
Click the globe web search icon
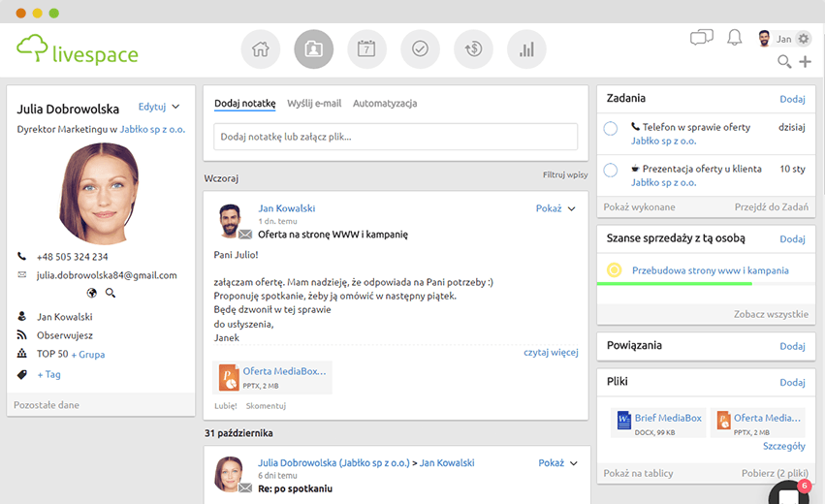91,293
